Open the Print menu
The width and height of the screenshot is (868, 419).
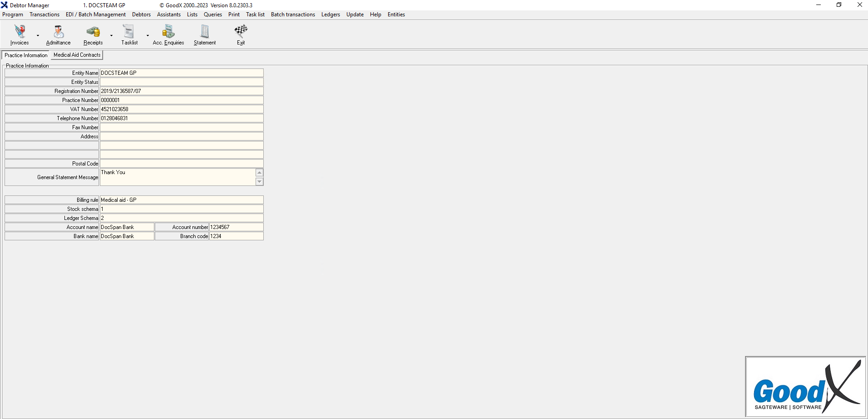[234, 15]
